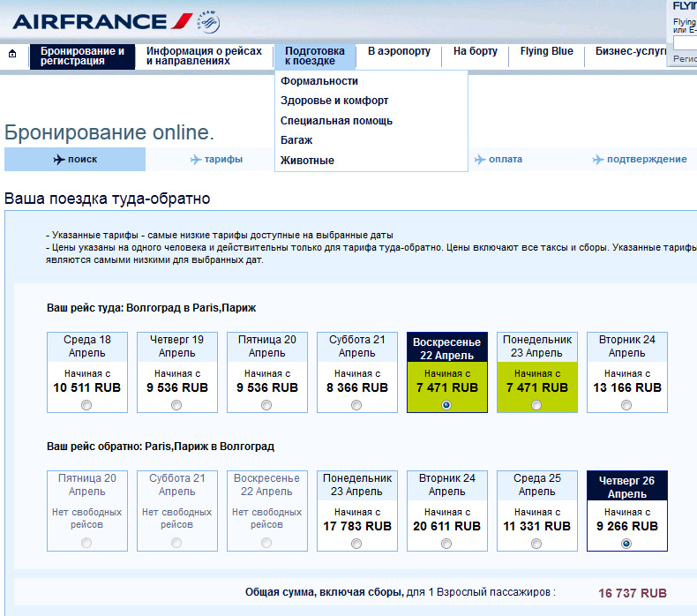Screen dimensions: 697x616
Task: Select outbound Вторник 24 Апрель radio button
Action: click(x=626, y=405)
